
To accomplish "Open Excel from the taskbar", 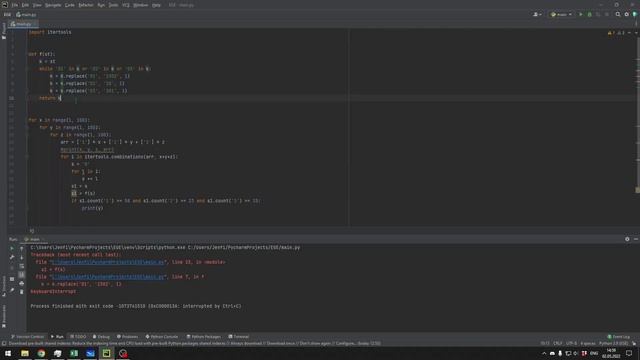I will [x=74, y=353].
